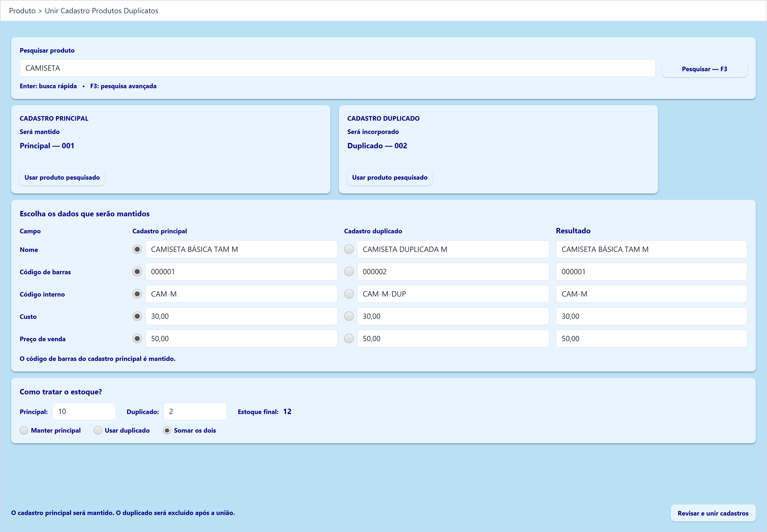Viewport: 767px width, 532px height.
Task: Click principal Código de barras field 000001
Action: click(x=241, y=272)
